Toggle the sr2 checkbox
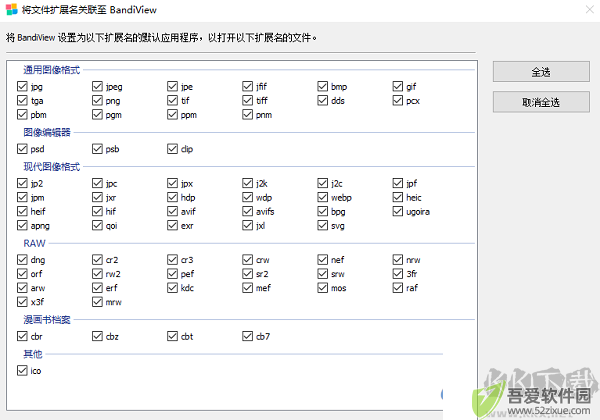This screenshot has height=420, width=600. point(247,273)
